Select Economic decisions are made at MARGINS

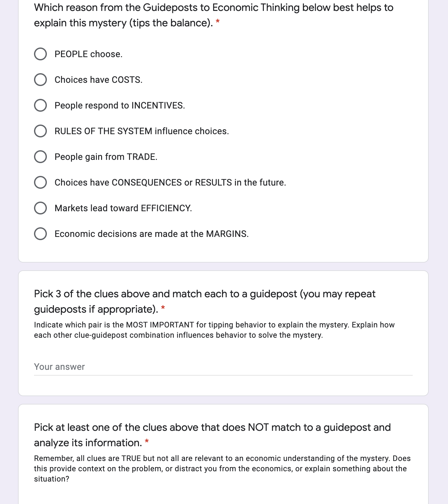click(40, 234)
